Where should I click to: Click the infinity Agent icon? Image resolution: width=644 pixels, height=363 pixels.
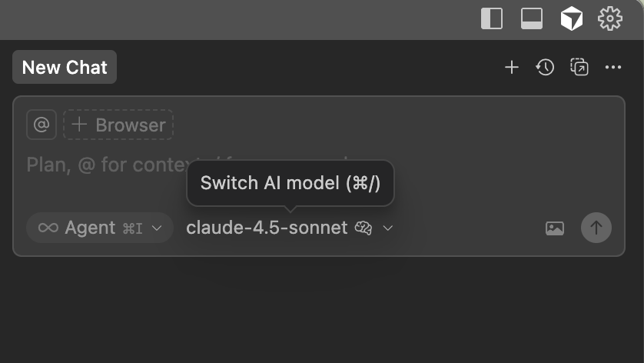48,228
